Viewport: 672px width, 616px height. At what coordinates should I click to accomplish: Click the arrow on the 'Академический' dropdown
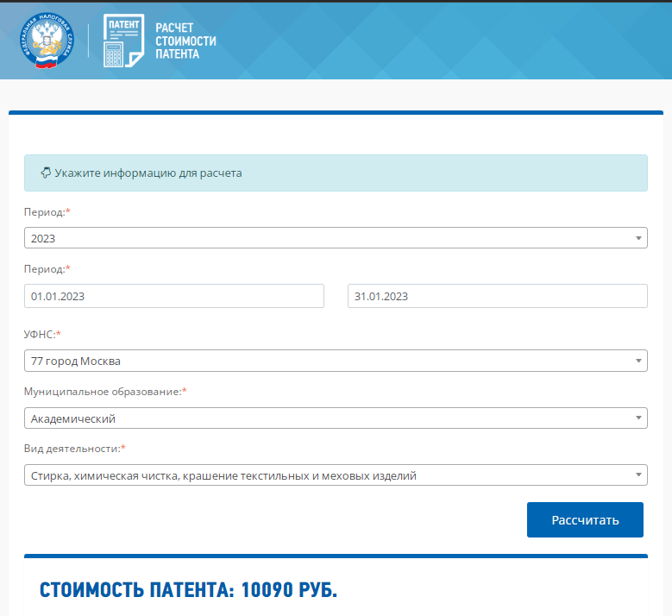[x=638, y=418]
